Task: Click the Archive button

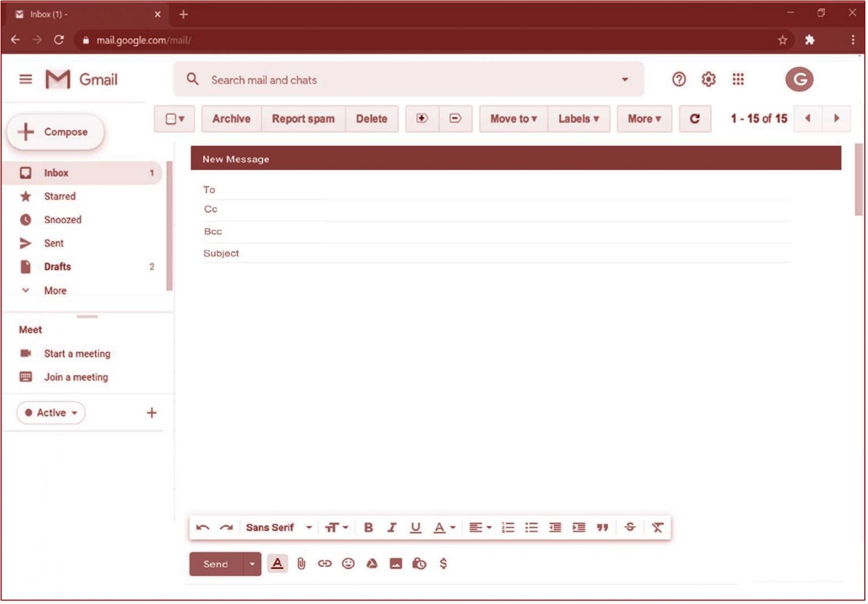Action: pos(232,119)
